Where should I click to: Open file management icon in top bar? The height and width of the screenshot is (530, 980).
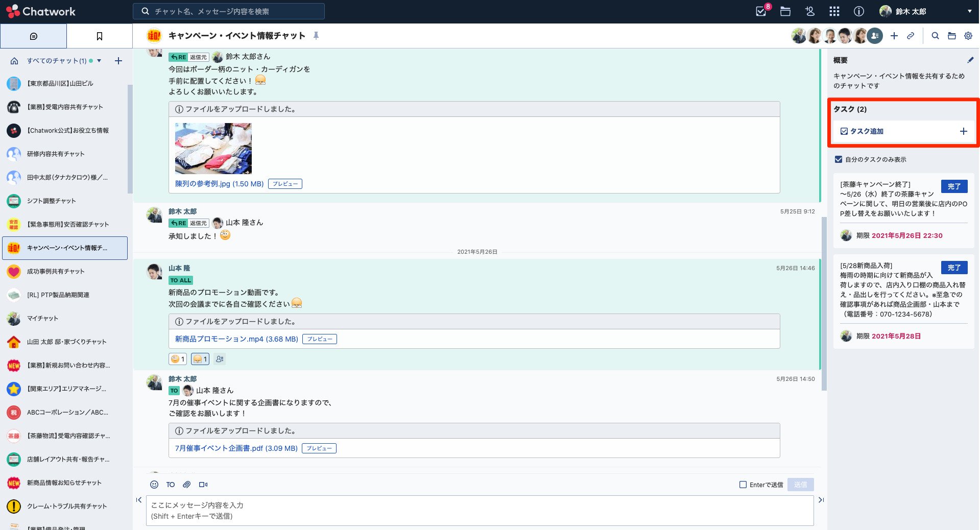785,11
